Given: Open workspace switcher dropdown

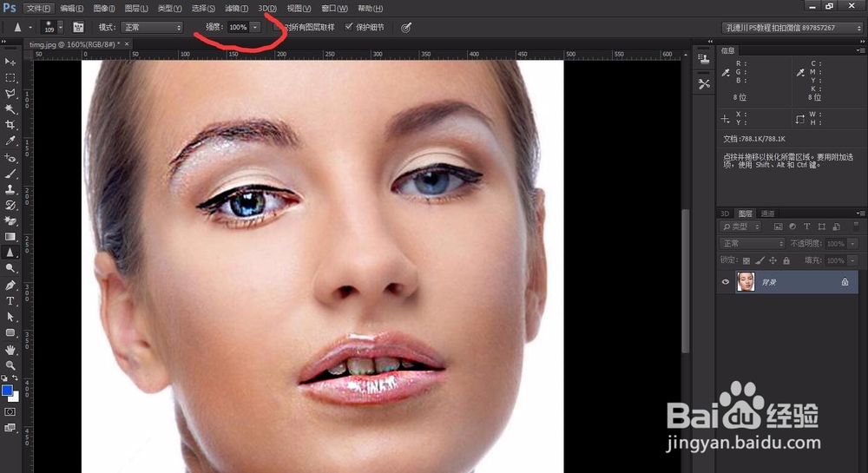Looking at the screenshot, I should (794, 28).
